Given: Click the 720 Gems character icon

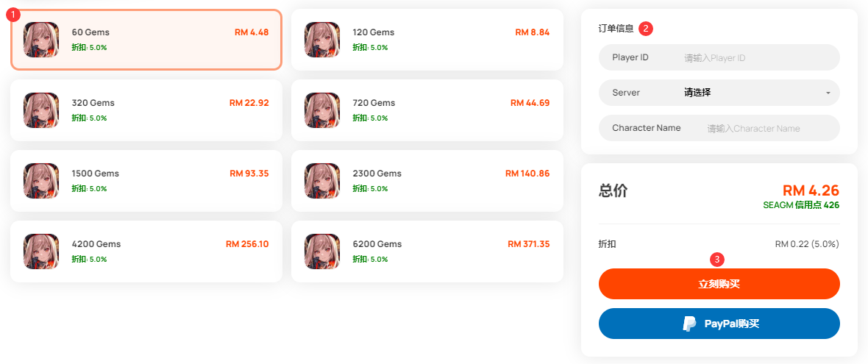Looking at the screenshot, I should (321, 110).
